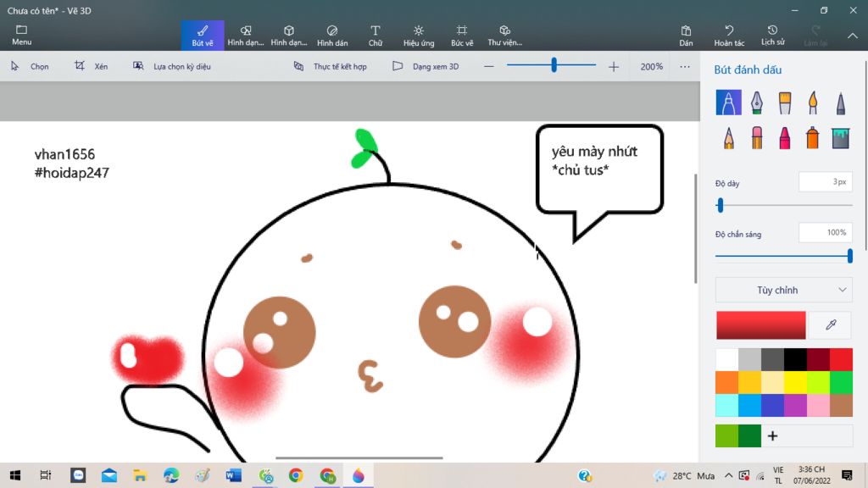Pick the brown color swatch
The image size is (868, 488).
[x=841, y=406]
